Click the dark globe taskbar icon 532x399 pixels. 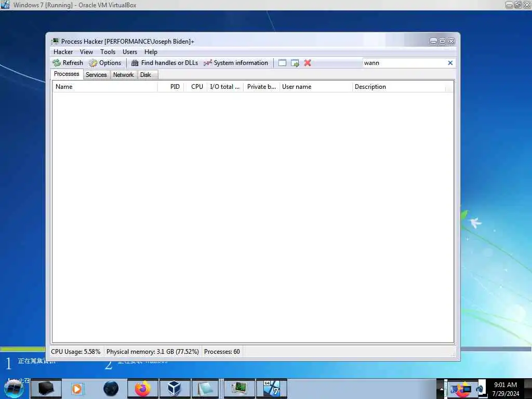(111, 389)
